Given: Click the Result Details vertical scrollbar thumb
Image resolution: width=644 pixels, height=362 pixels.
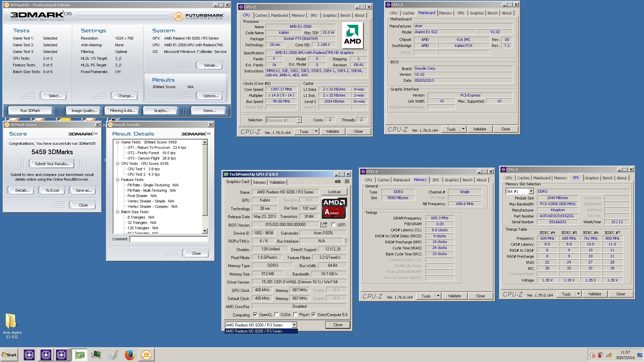Looking at the screenshot, I should (205, 181).
